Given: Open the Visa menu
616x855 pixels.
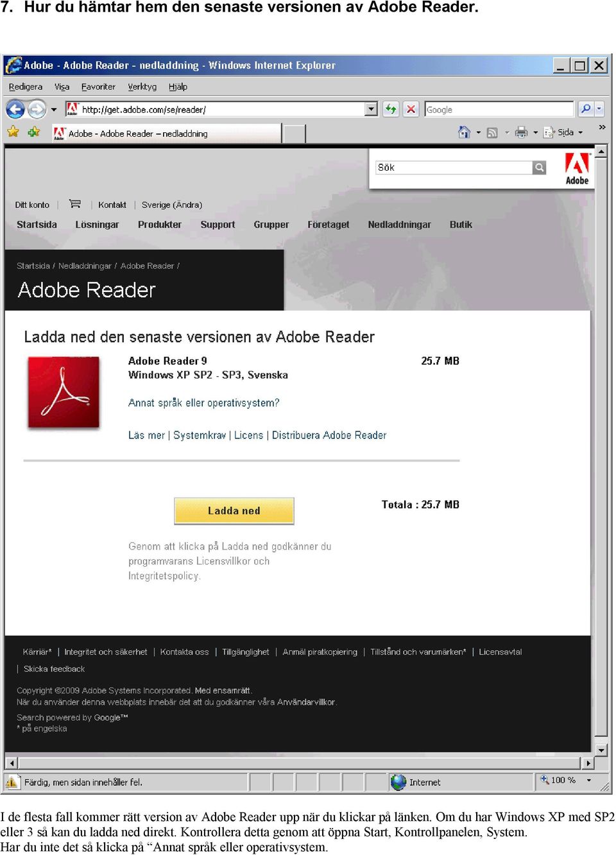Looking at the screenshot, I should point(62,87).
